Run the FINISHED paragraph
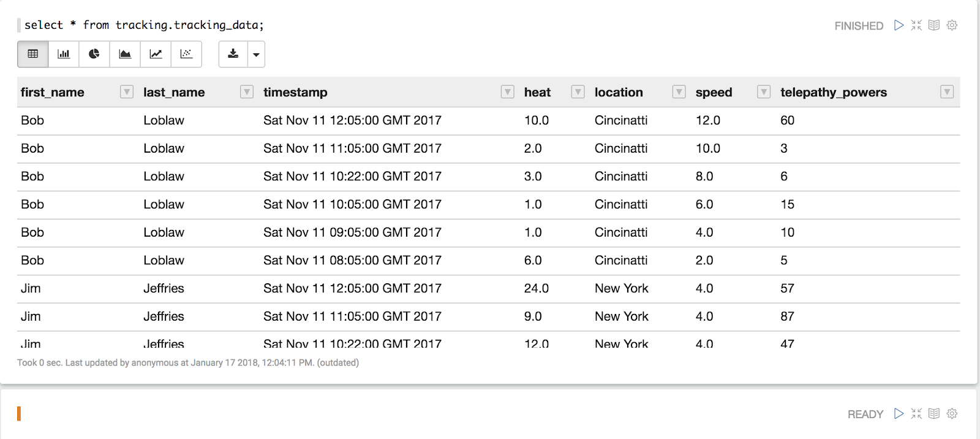Screen dimensions: 980x439 click(x=899, y=25)
